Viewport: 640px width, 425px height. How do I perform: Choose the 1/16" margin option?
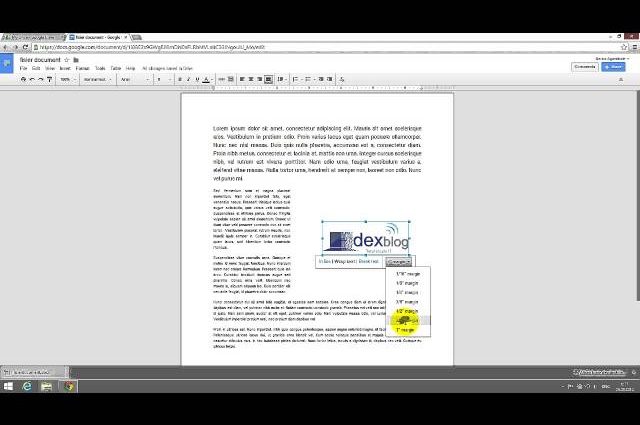pos(408,274)
